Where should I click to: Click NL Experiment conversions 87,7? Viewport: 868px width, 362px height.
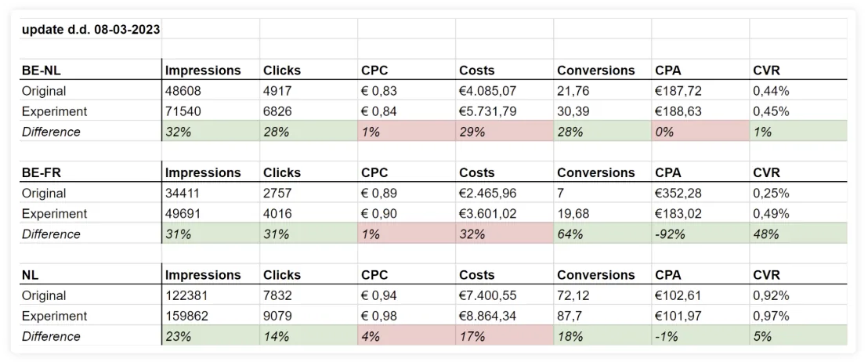click(x=602, y=316)
